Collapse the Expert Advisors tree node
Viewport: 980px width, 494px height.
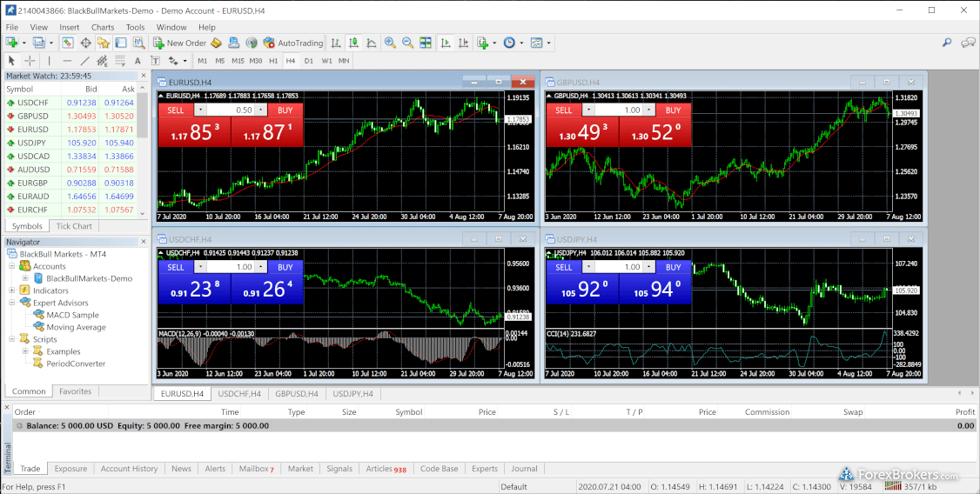(x=12, y=303)
